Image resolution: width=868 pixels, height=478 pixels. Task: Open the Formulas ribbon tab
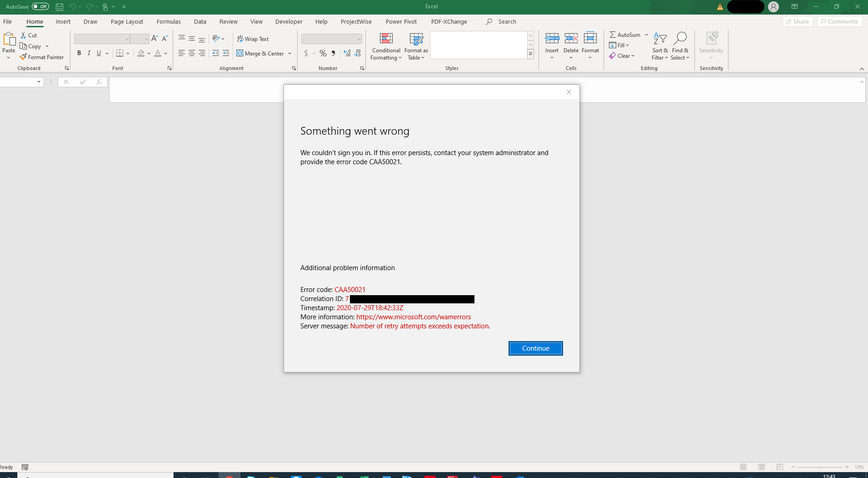[169, 21]
